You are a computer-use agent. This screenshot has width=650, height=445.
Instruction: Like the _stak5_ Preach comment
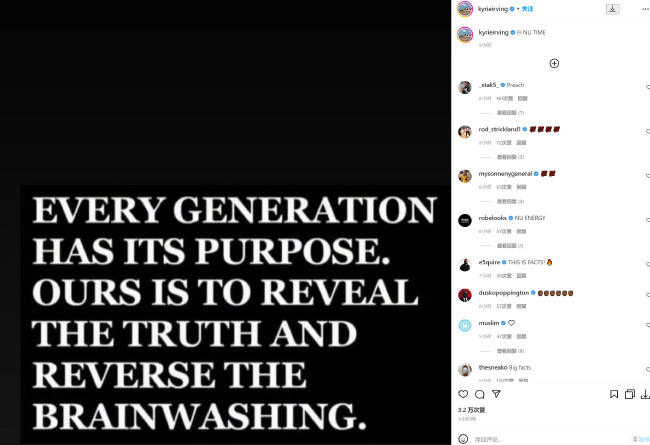648,88
